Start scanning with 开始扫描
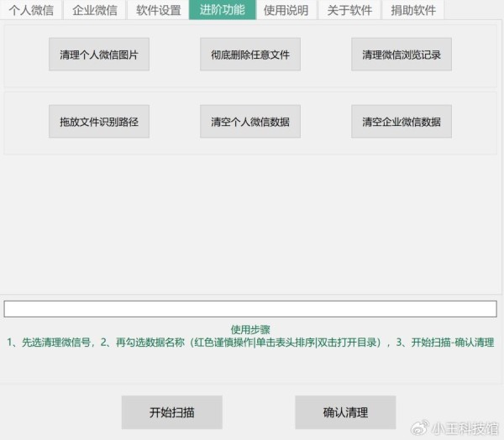This screenshot has width=504, height=440. 172,412
